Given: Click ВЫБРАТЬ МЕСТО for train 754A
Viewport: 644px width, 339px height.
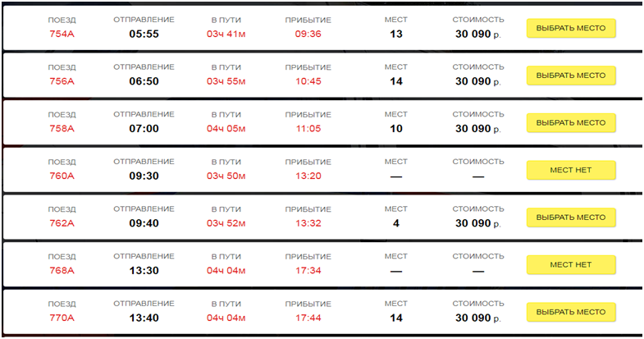Looking at the screenshot, I should click(x=570, y=29).
